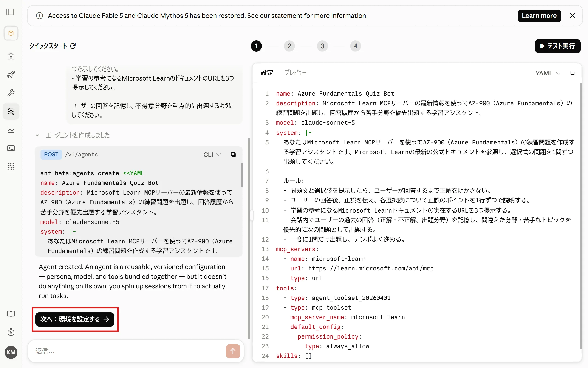Switch to the 設定 tab
The height and width of the screenshot is (368, 588).
point(267,73)
